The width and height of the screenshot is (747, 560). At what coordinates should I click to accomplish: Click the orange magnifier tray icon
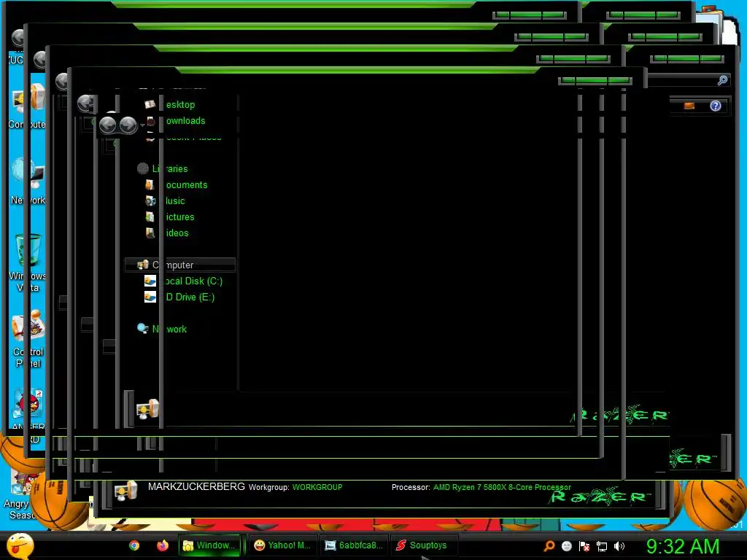coord(549,545)
